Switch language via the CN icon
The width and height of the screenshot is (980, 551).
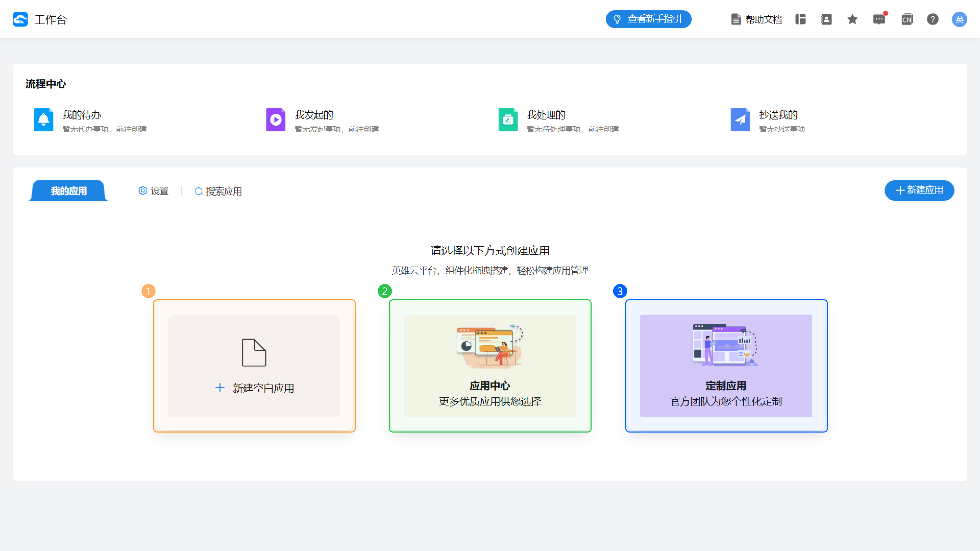(x=907, y=19)
